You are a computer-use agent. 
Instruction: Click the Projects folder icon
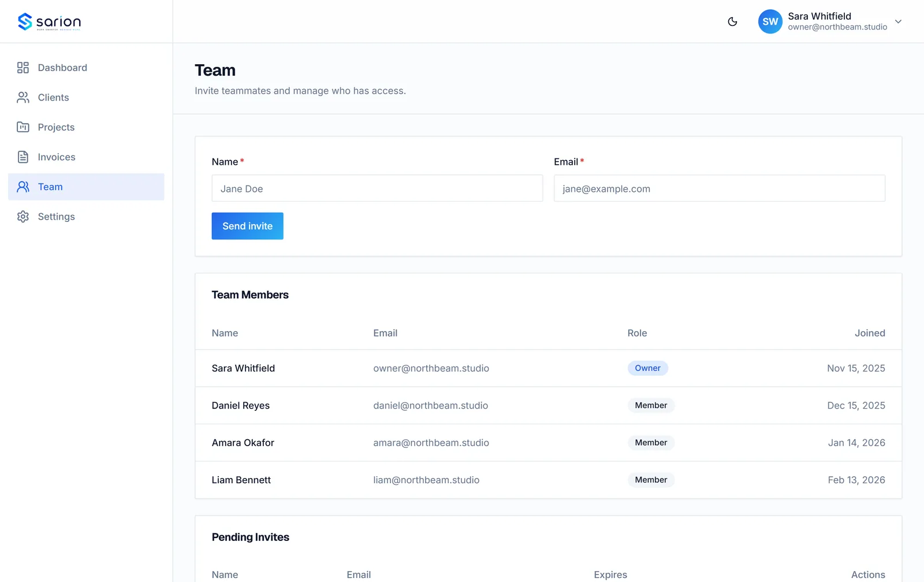23,127
